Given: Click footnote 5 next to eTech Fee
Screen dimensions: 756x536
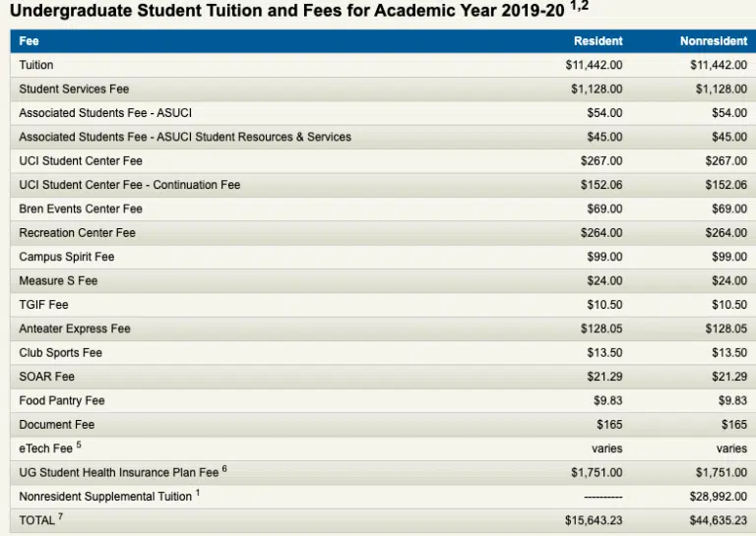Looking at the screenshot, I should click(79, 445).
